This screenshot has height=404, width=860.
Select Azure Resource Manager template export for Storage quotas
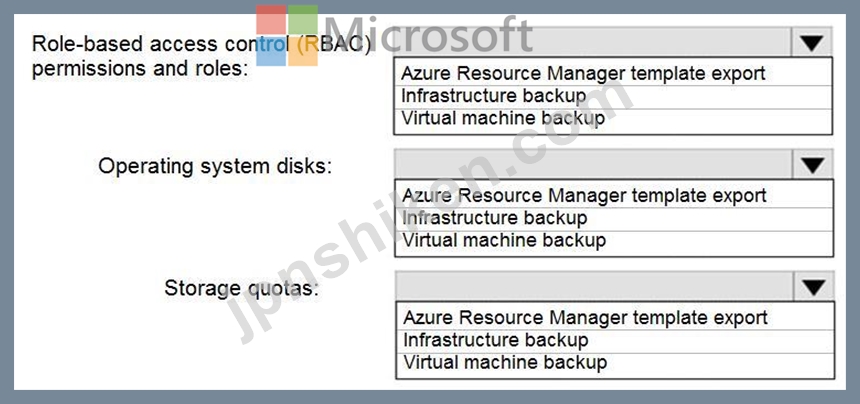point(615,318)
